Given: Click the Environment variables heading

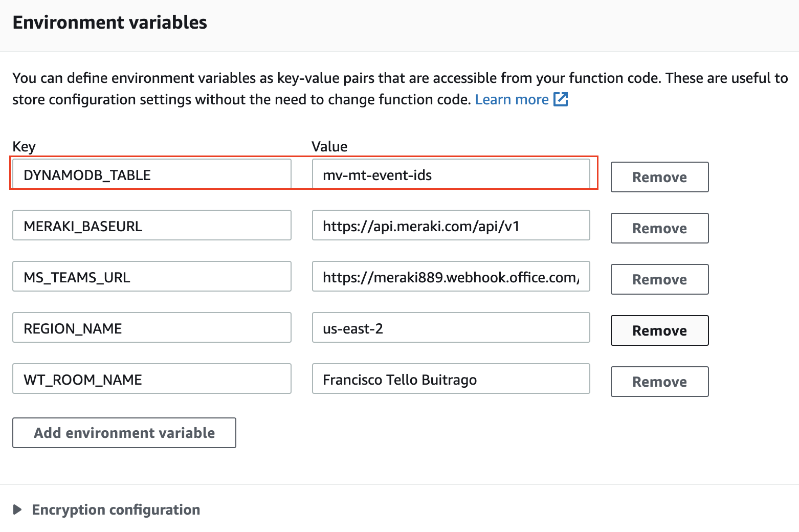Looking at the screenshot, I should [110, 23].
